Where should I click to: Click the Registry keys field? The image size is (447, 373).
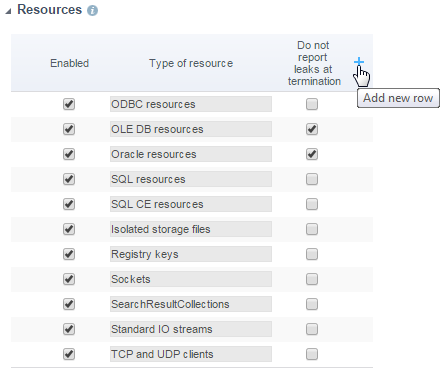point(191,254)
